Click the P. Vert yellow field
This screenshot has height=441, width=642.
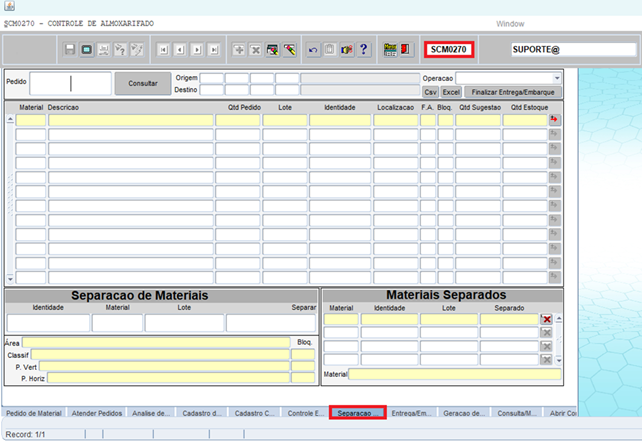164,366
